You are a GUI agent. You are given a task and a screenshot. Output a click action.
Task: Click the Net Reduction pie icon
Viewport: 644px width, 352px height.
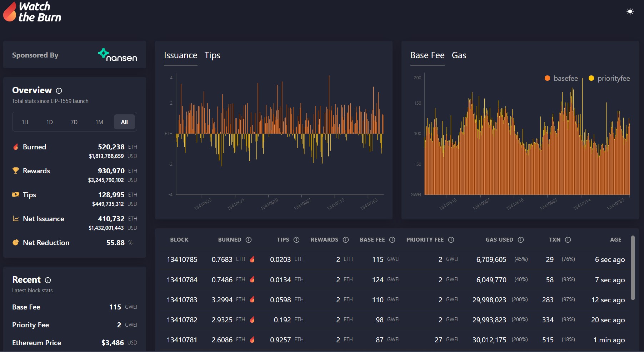point(16,242)
